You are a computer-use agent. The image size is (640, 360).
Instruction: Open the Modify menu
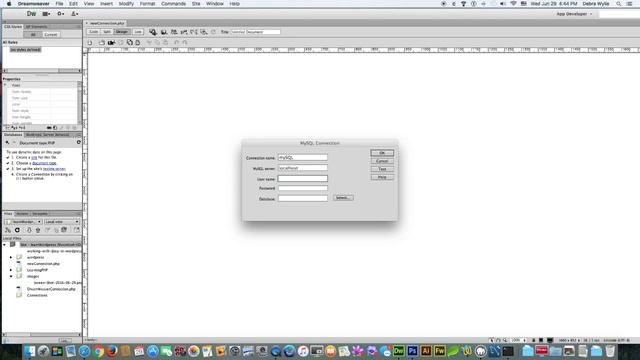[126, 4]
